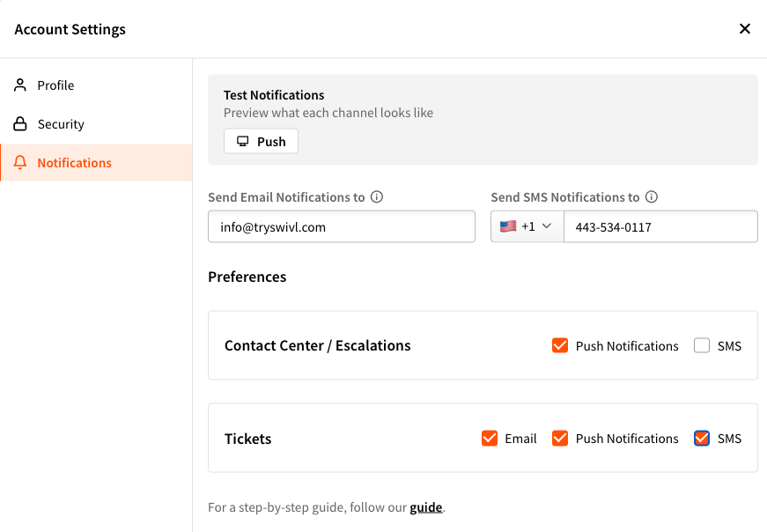The width and height of the screenshot is (767, 532).
Task: Open the step-by-step guide link
Action: [426, 507]
